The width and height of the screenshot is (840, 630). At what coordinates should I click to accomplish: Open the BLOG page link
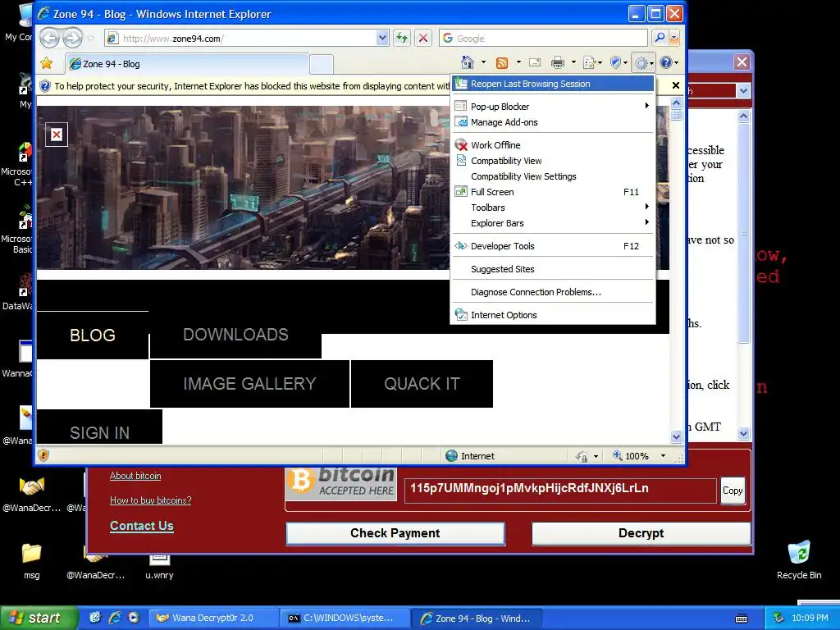93,336
